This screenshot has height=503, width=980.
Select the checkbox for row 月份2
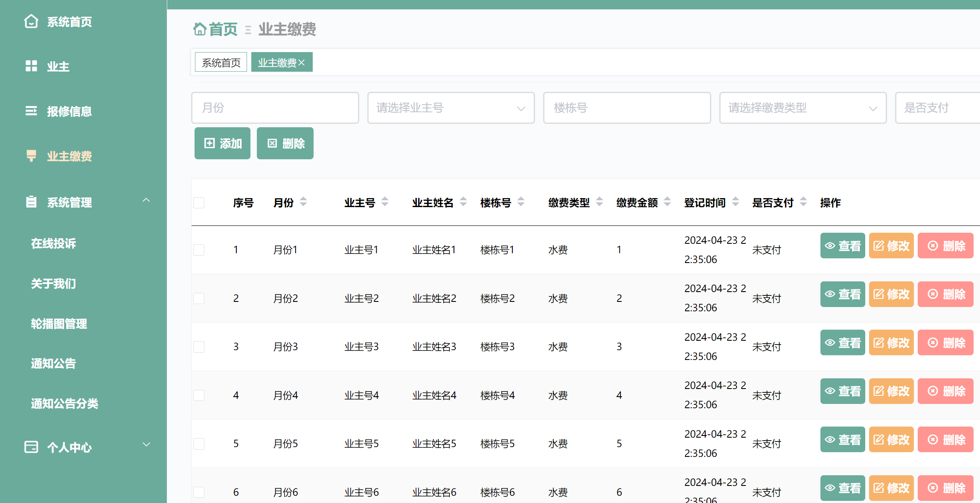pyautogui.click(x=199, y=298)
